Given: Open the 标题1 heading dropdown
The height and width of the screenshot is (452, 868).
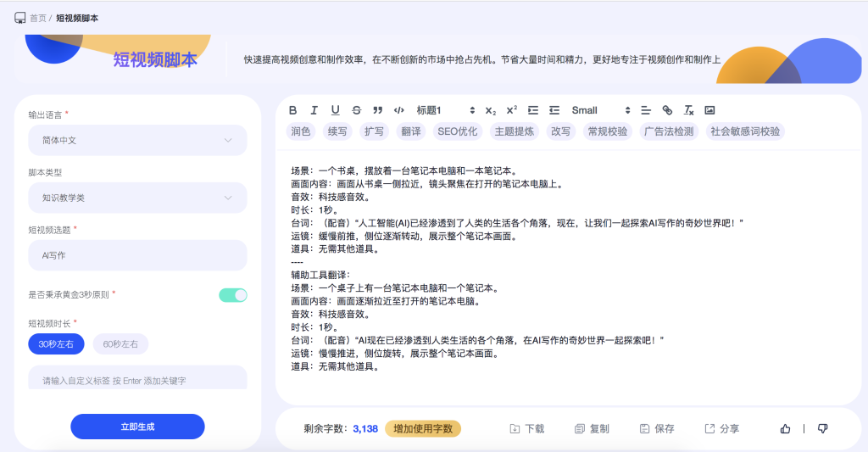Looking at the screenshot, I should [445, 110].
